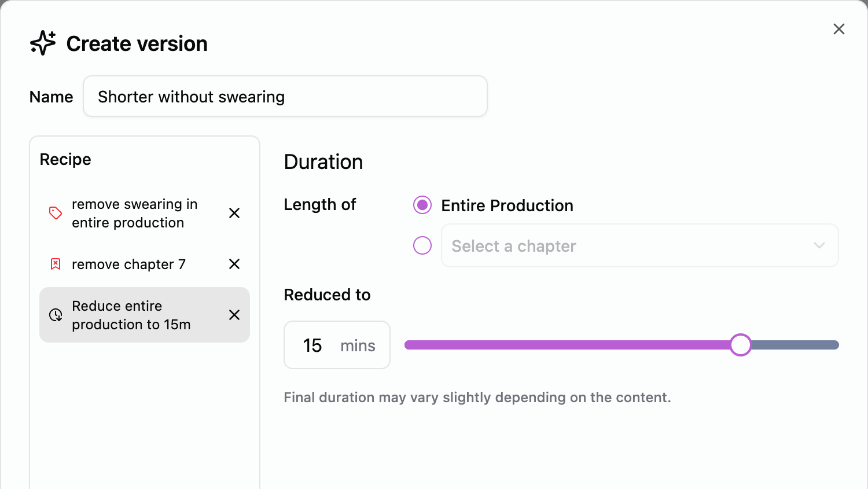868x489 pixels.
Task: Click the bookmark icon next to remove chapter 7
Action: (55, 264)
